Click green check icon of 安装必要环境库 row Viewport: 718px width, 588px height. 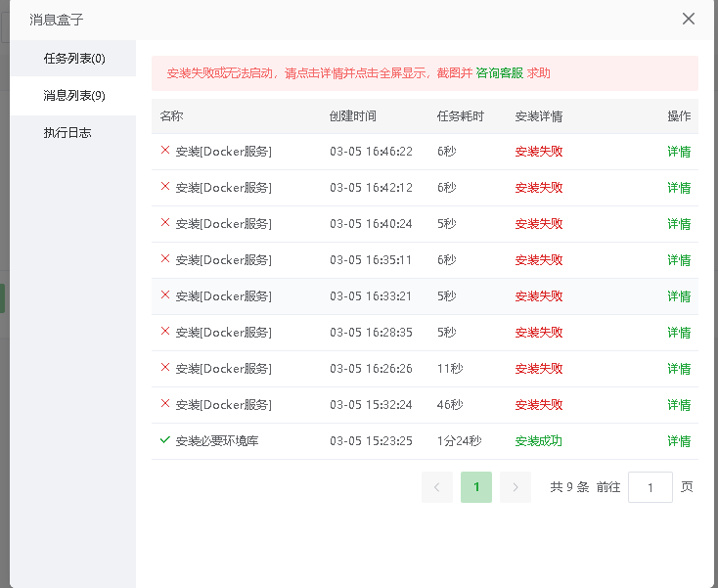pyautogui.click(x=165, y=439)
